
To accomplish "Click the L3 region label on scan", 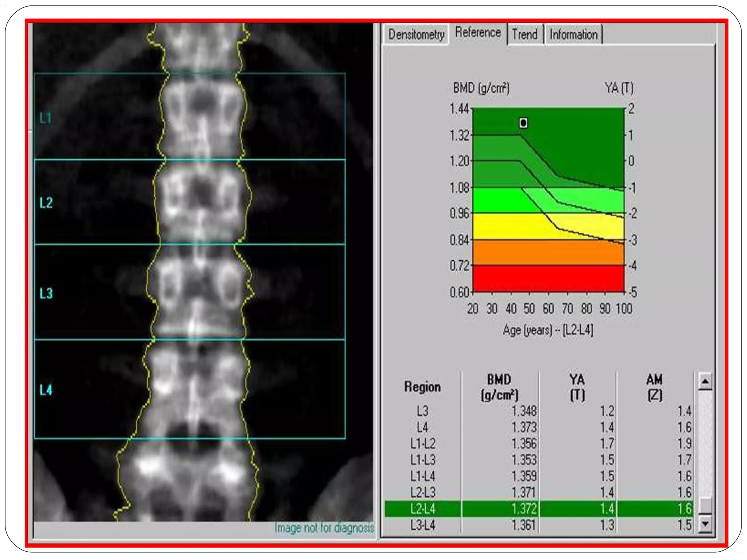I will 46,293.
